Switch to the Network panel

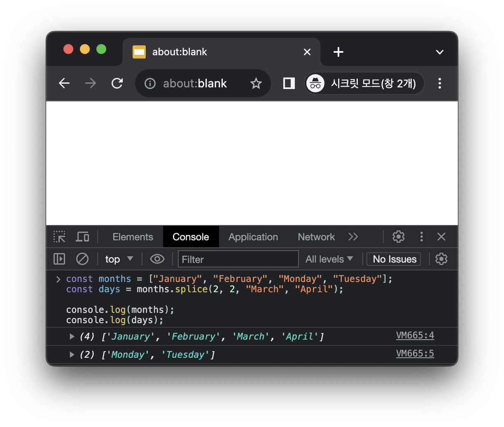(316, 237)
